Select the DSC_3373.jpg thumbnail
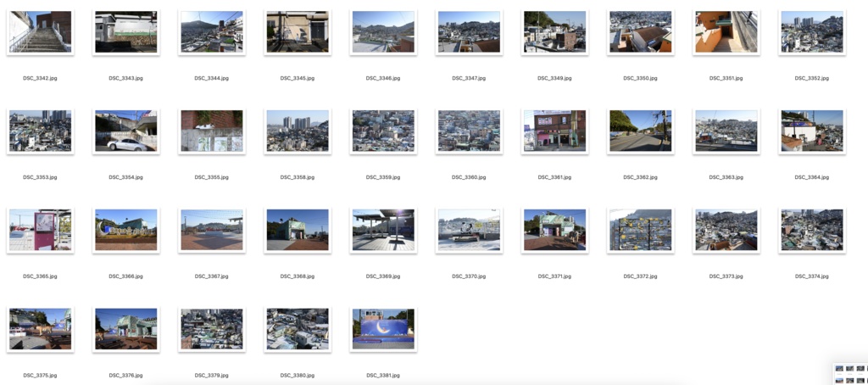Image resolution: width=868 pixels, height=385 pixels. (x=726, y=230)
